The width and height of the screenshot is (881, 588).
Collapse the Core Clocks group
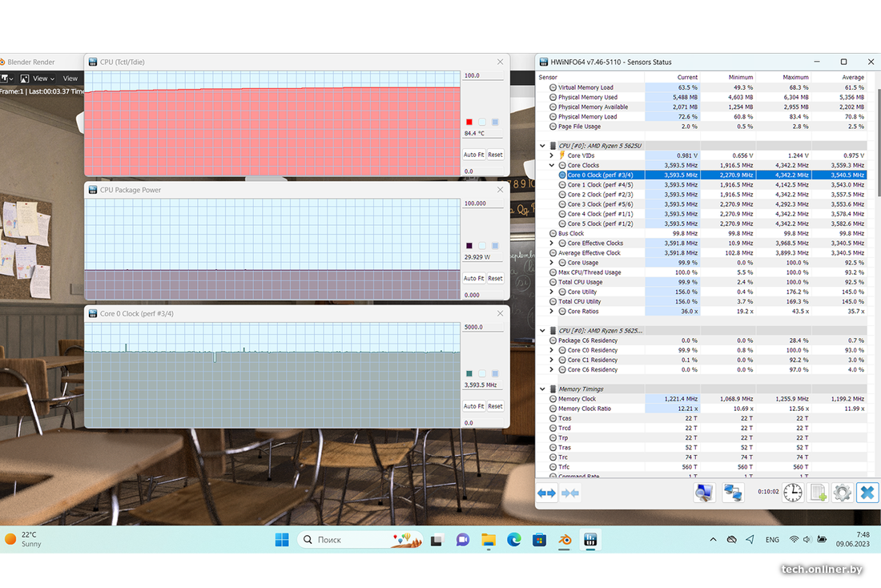(552, 165)
